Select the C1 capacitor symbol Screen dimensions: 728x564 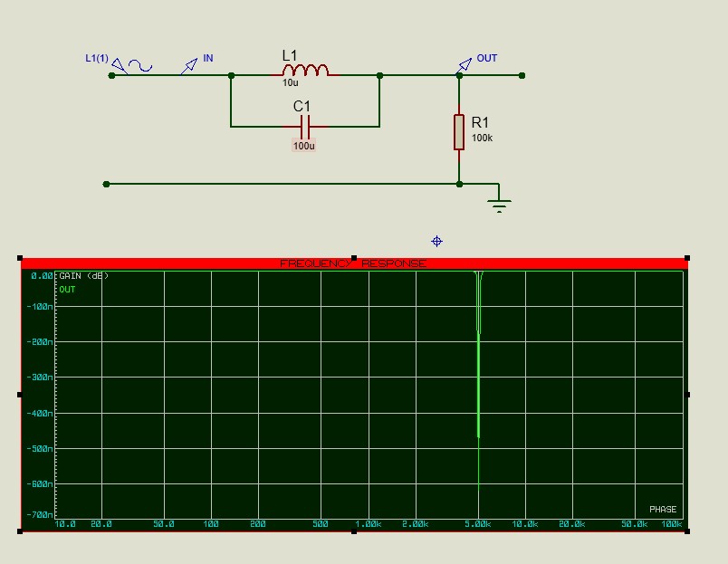tap(305, 126)
